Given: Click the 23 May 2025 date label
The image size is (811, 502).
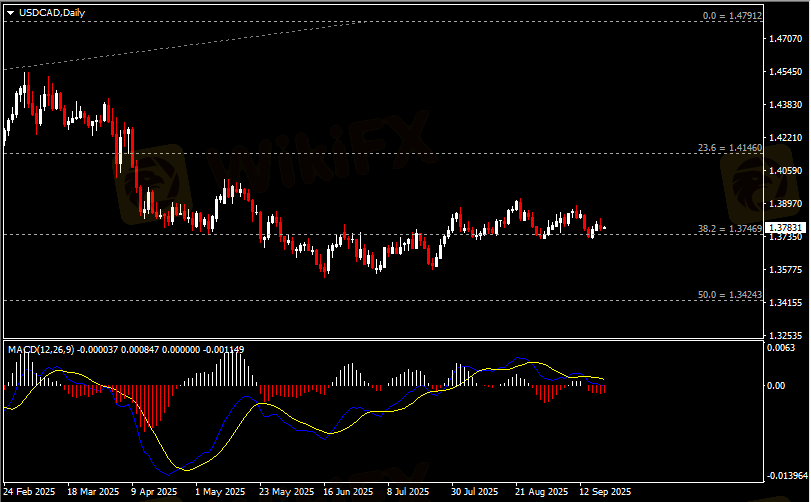Looking at the screenshot, I should 287,492.
